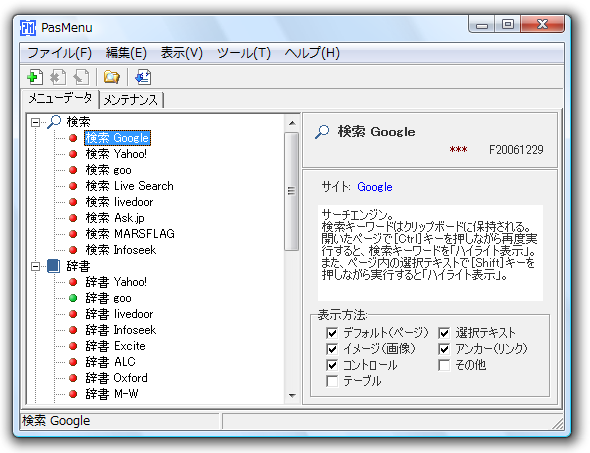The width and height of the screenshot is (590, 453).
Task: Click the red *** rating text
Action: [458, 150]
